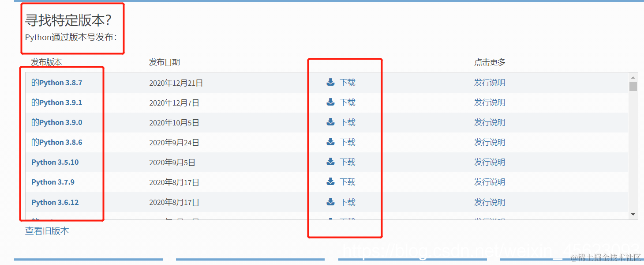The image size is (644, 265).
Task: Click download icon for Python 3.9.0
Action: [x=330, y=122]
